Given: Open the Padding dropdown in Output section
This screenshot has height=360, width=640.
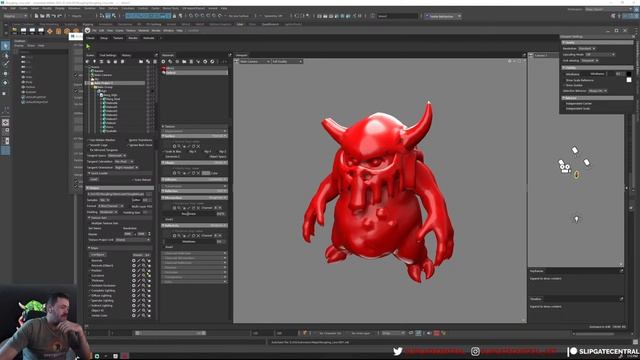Looking at the screenshot, I should coord(109,212).
